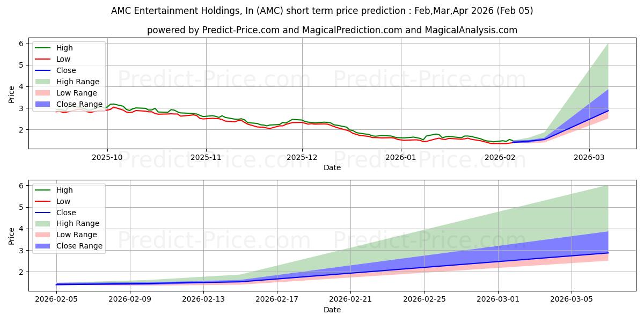Click the 2025-10 tick label on top x-axis

tap(107, 157)
